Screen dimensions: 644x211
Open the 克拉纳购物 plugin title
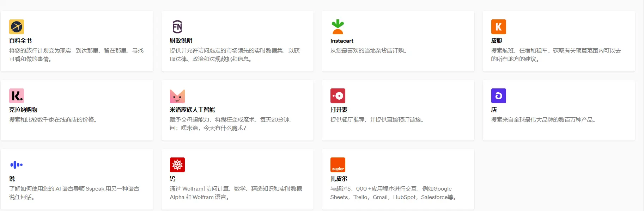click(x=23, y=110)
